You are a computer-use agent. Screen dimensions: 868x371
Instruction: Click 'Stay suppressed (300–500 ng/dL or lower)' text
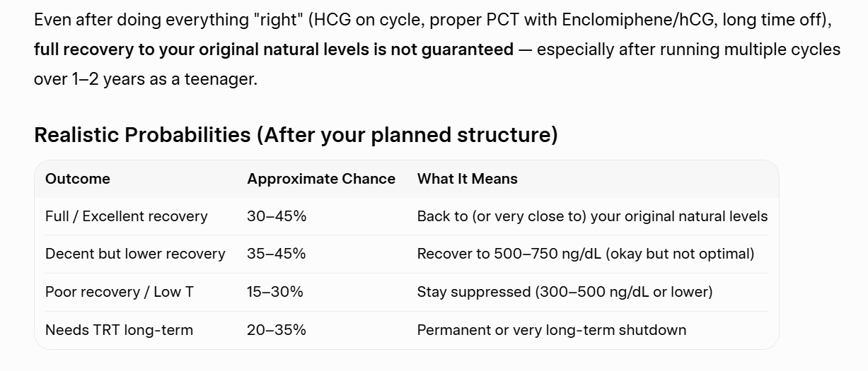point(565,292)
